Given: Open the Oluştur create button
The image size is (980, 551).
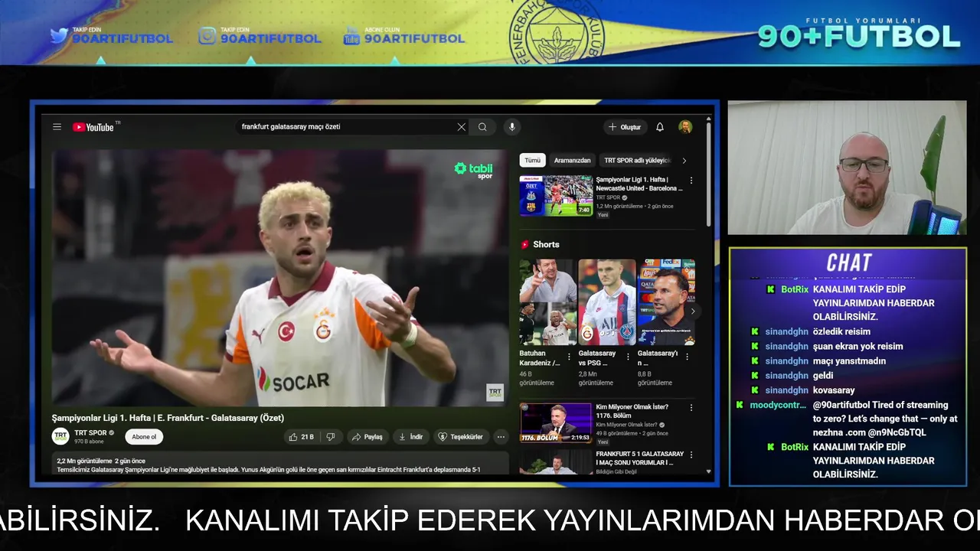Looking at the screenshot, I should (x=626, y=127).
